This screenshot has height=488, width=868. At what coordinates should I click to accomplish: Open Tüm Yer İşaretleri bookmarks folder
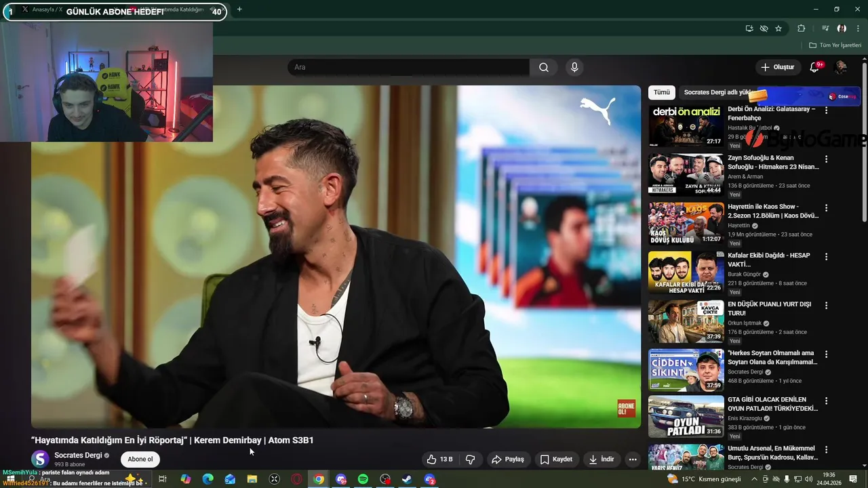tap(835, 45)
